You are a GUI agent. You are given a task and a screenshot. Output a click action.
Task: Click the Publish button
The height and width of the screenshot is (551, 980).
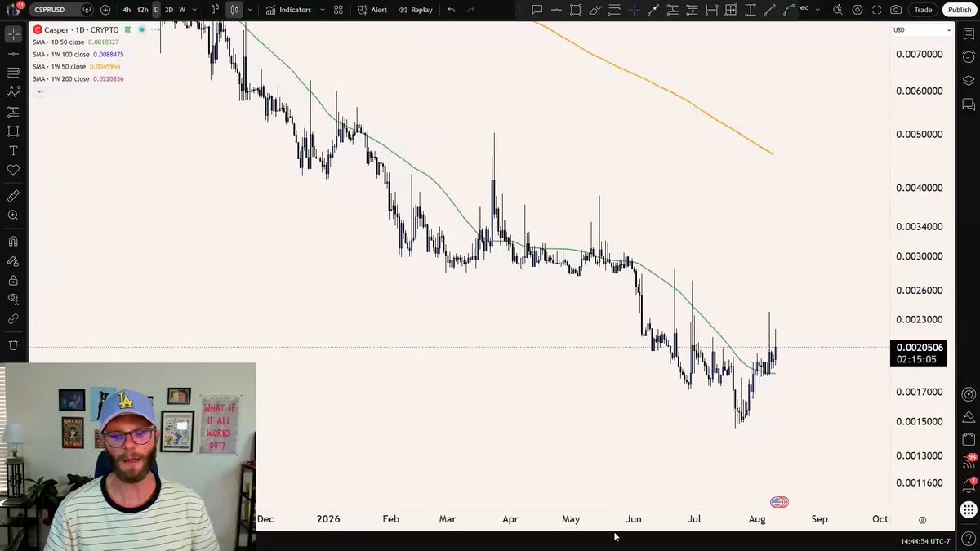click(x=960, y=10)
